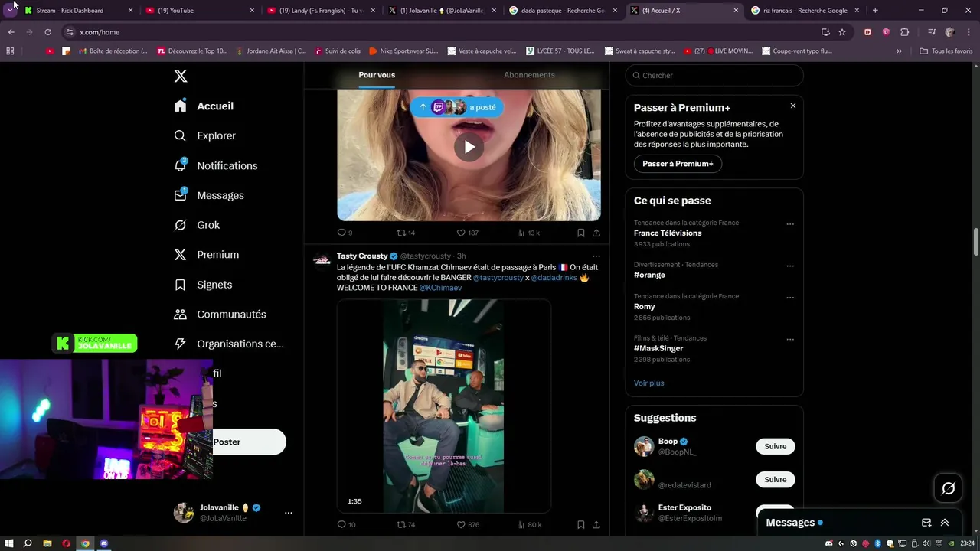Open more options for Romy trend
This screenshot has height=551, width=980.
click(x=790, y=298)
